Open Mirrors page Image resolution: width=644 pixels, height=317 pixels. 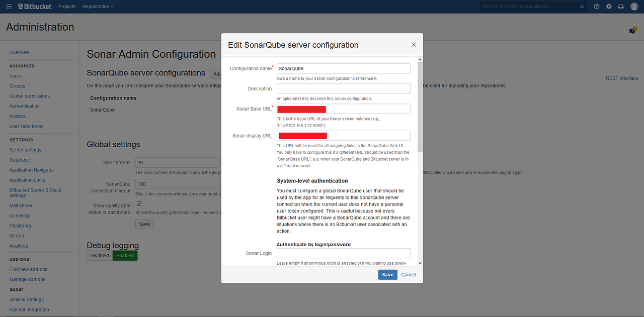(17, 236)
